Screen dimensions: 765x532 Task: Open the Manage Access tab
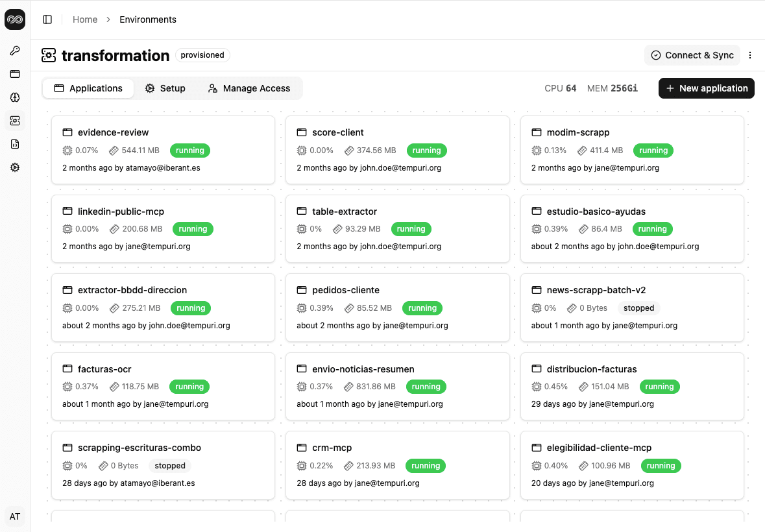point(249,88)
